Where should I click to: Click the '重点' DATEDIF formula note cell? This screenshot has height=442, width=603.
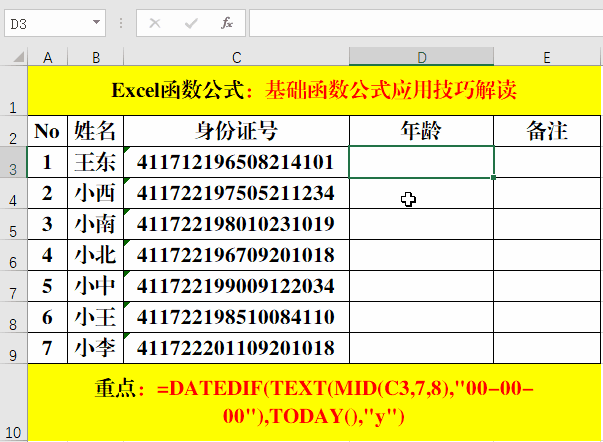coord(314,402)
